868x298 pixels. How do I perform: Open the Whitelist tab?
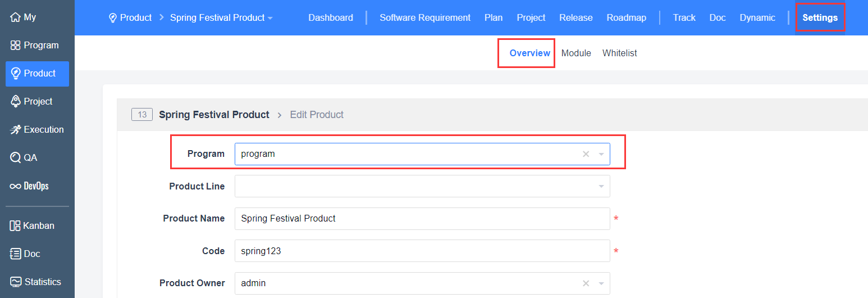click(619, 53)
